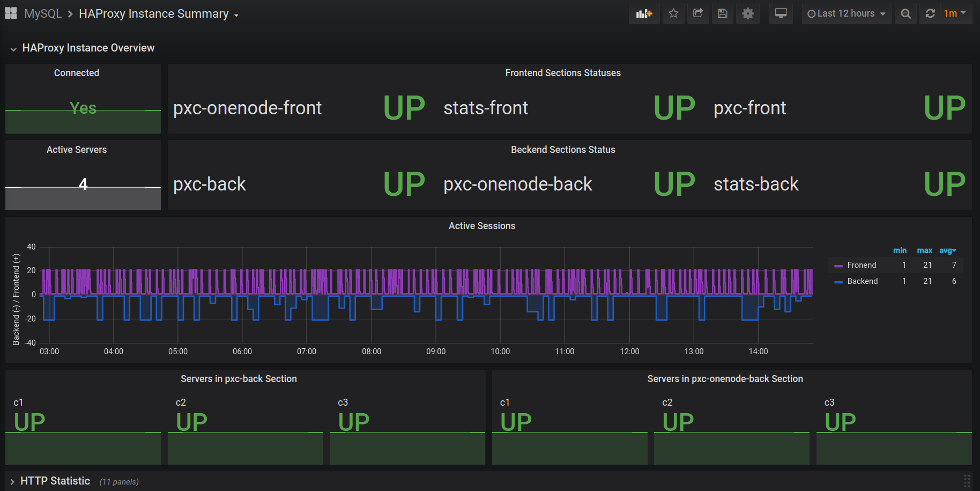Open the 1m refresh interval dropdown
Image resolution: width=980 pixels, height=491 pixels.
click(955, 13)
